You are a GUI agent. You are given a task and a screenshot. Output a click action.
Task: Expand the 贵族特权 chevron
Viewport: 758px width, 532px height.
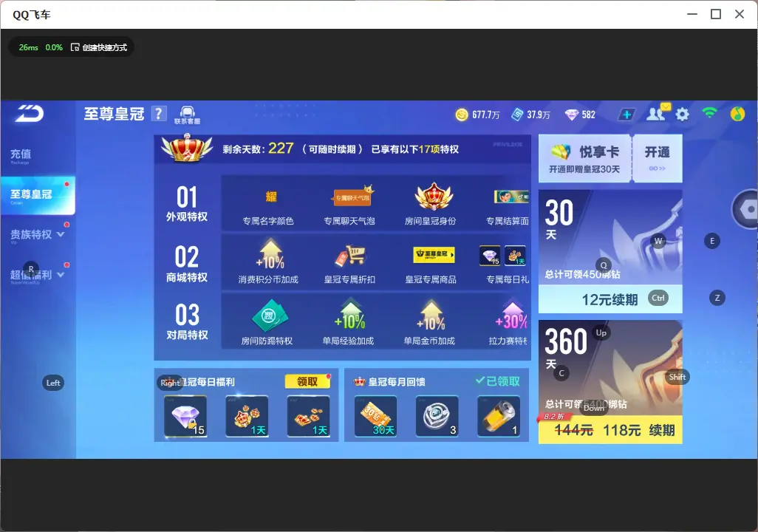pos(61,234)
